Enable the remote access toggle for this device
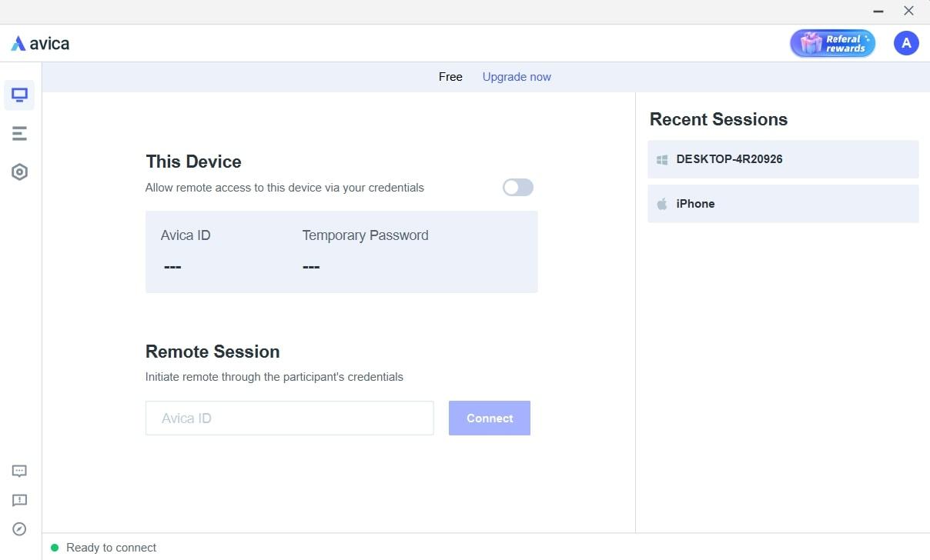 pos(518,187)
